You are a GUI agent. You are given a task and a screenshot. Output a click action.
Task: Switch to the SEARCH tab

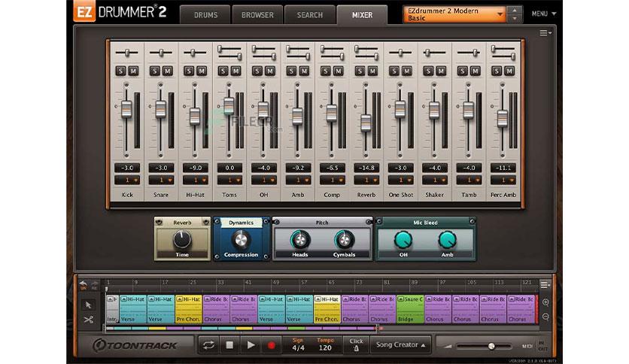(x=310, y=15)
